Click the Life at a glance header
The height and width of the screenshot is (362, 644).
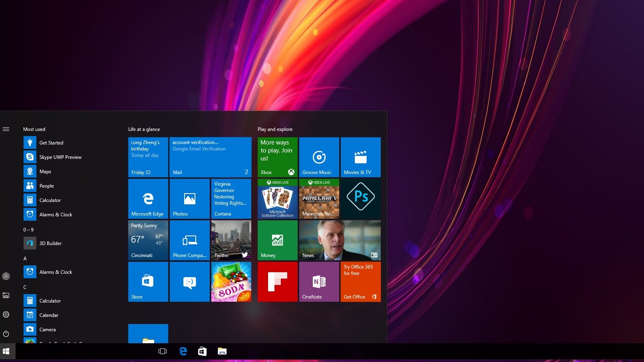(x=144, y=129)
